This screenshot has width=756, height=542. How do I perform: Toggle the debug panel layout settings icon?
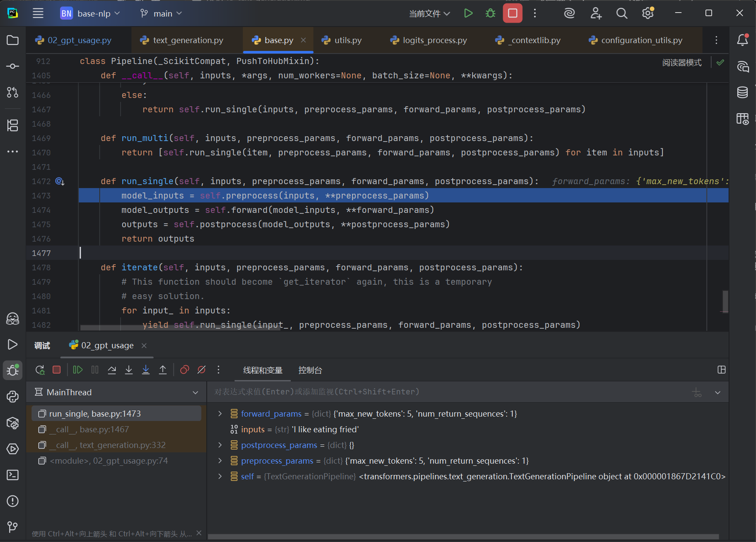721,370
